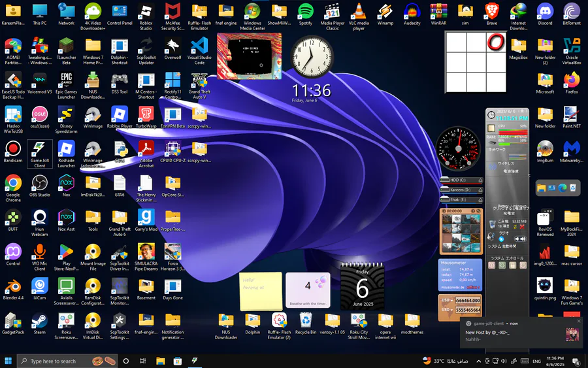Select the Google Chrome desktop icon
The height and width of the screenshot is (368, 588).
coord(13,189)
